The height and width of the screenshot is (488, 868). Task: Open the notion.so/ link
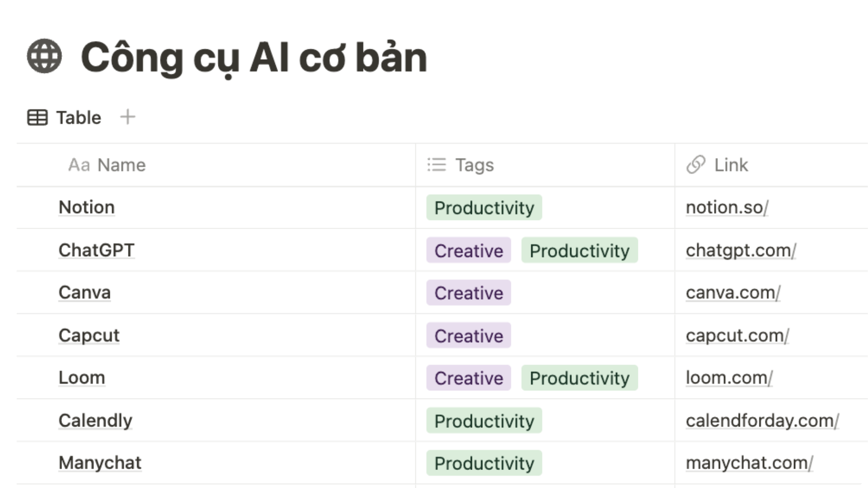click(x=727, y=207)
